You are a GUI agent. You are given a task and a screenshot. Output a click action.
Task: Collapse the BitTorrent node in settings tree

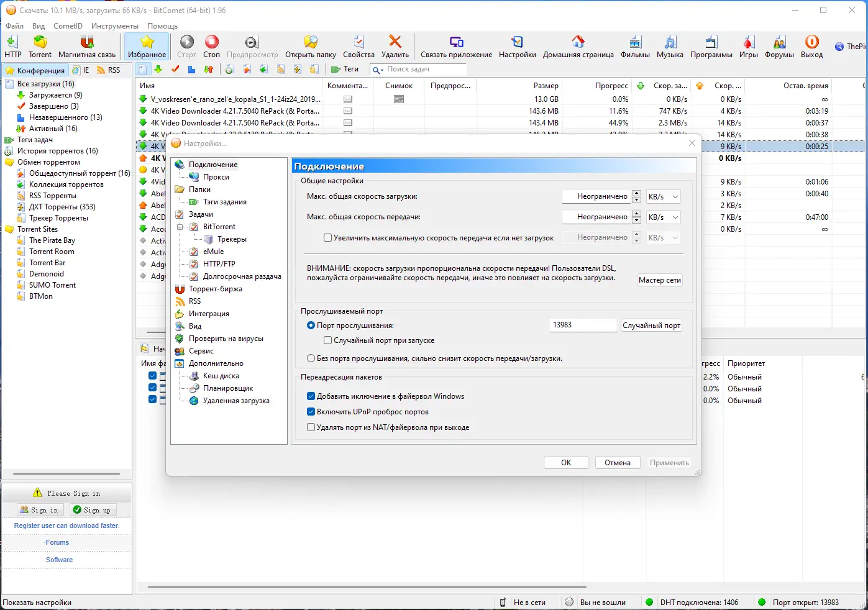(180, 227)
